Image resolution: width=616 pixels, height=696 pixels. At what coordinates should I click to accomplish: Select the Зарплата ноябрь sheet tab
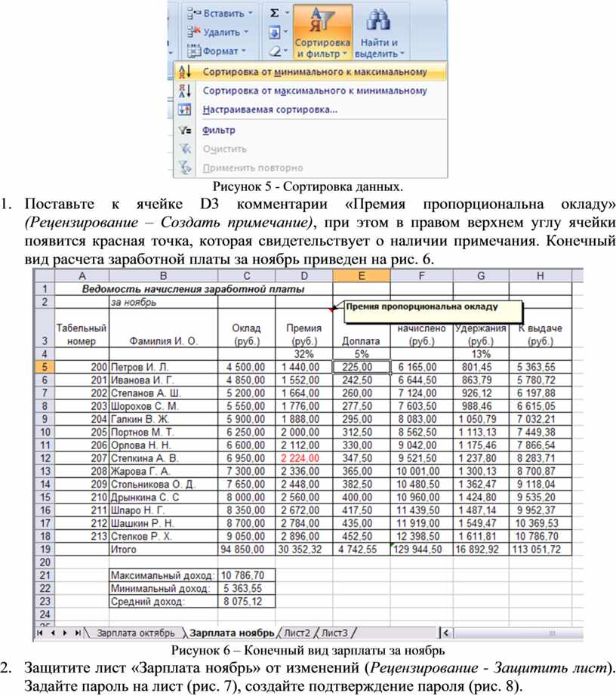[232, 633]
